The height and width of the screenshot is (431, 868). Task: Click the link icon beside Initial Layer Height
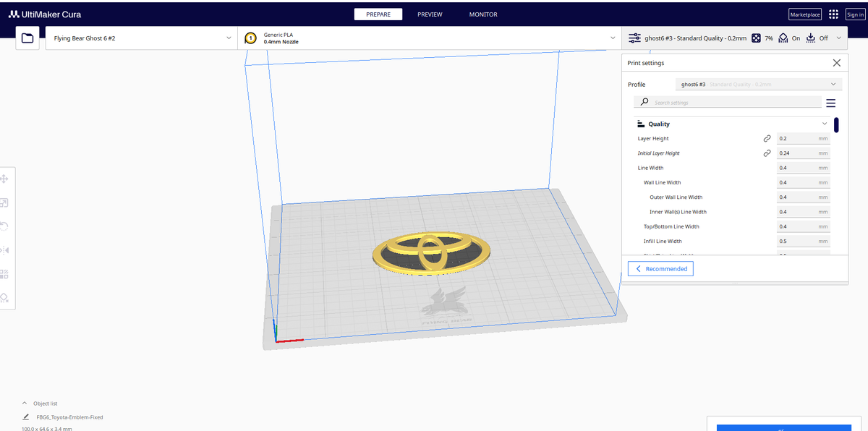(x=767, y=153)
